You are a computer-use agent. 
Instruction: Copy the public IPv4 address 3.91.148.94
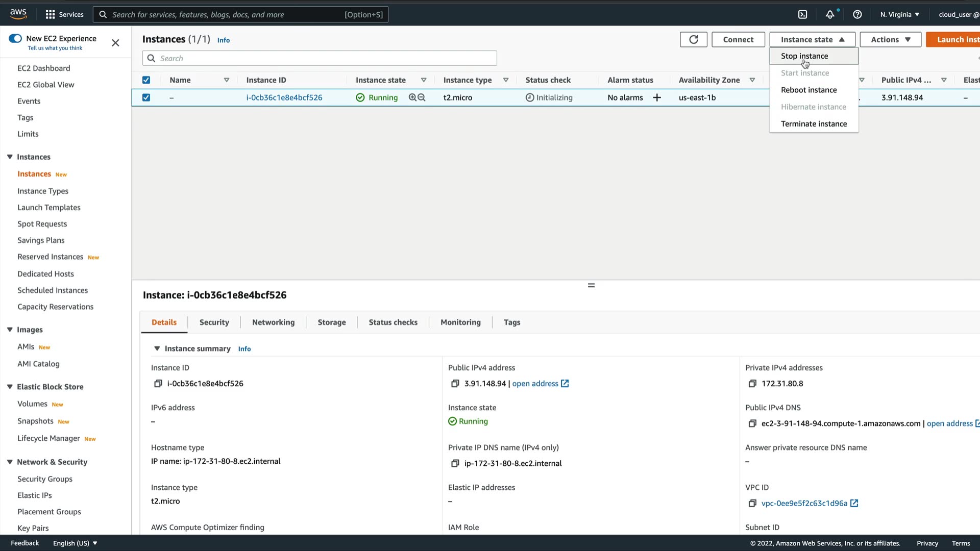(x=455, y=384)
